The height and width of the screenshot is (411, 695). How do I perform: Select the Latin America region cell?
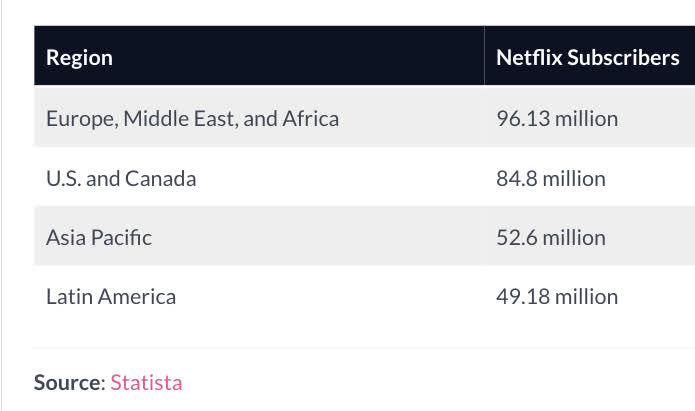(111, 297)
